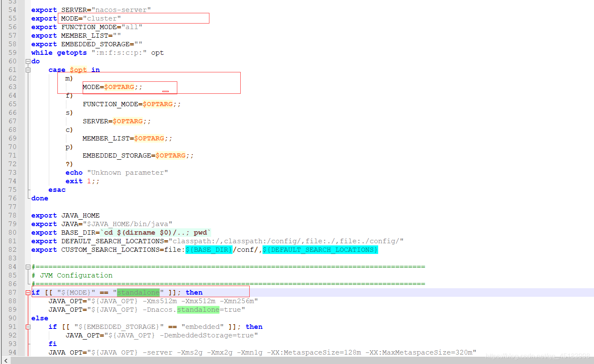This screenshot has width=594, height=364.
Task: Click the "Unknown parameter" echo string
Action: 128,173
